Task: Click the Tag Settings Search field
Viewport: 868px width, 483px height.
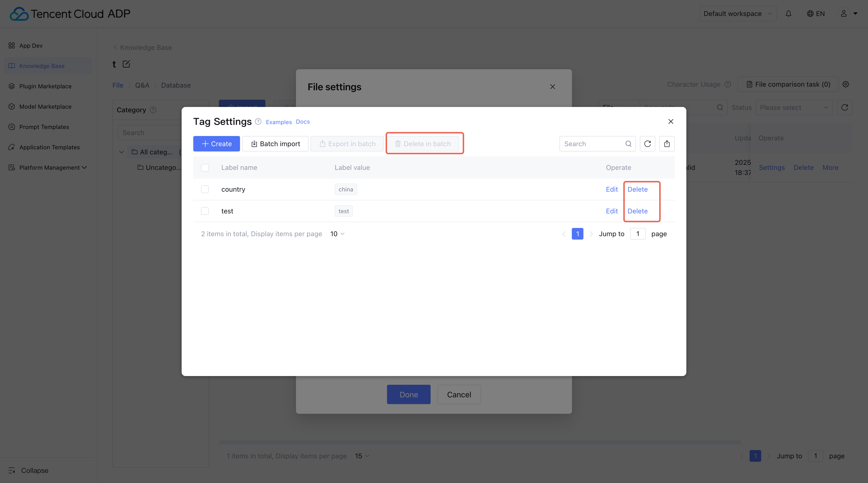Action: 597,144
